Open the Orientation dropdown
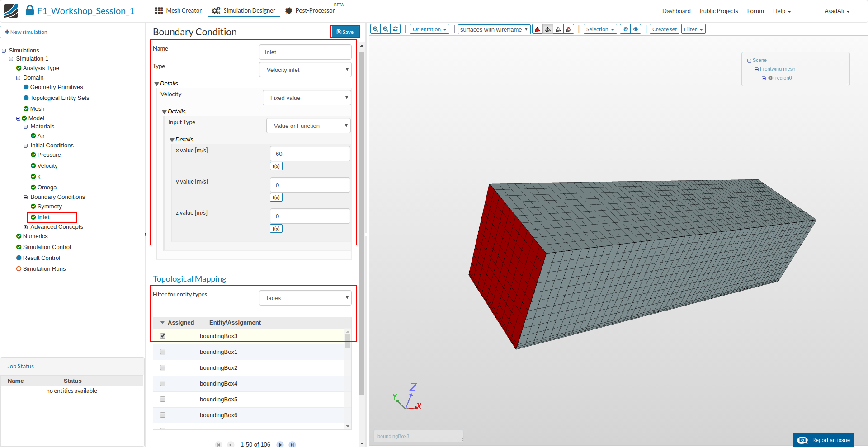This screenshot has height=447, width=868. 429,29
